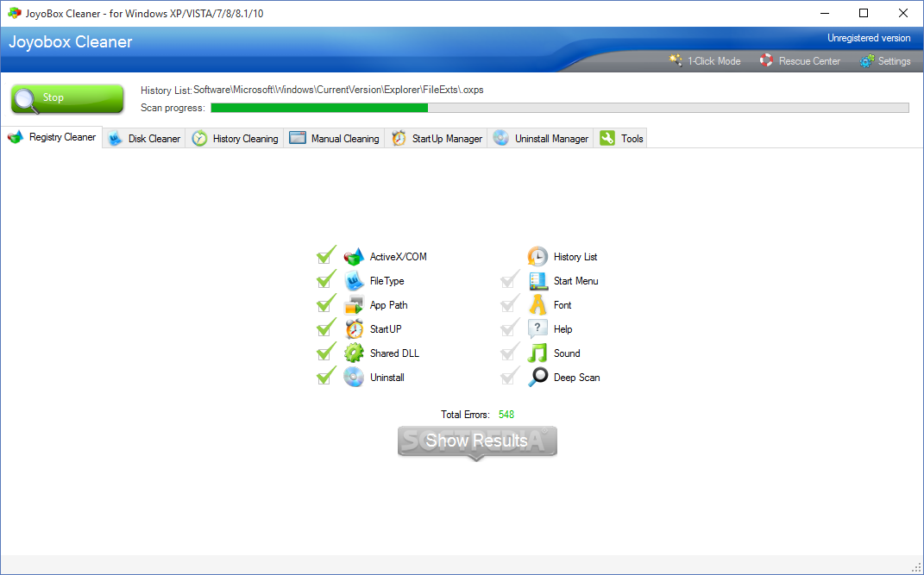This screenshot has height=575, width=924.
Task: Click the Joyobox Cleaner header title
Action: pos(71,41)
